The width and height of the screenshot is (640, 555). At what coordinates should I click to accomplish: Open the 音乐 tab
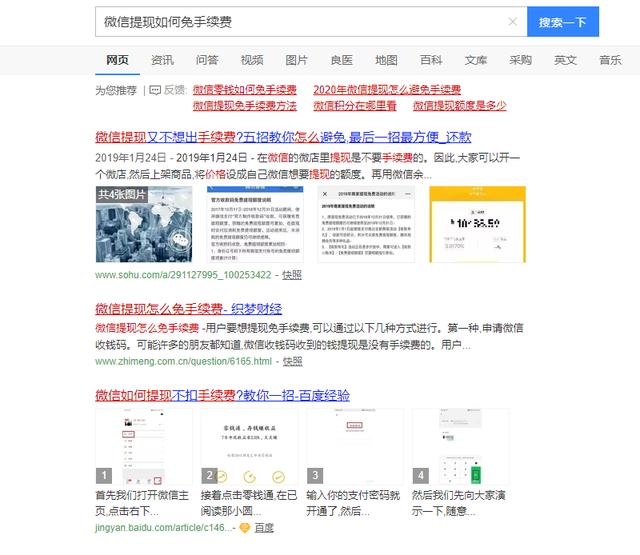click(x=610, y=60)
